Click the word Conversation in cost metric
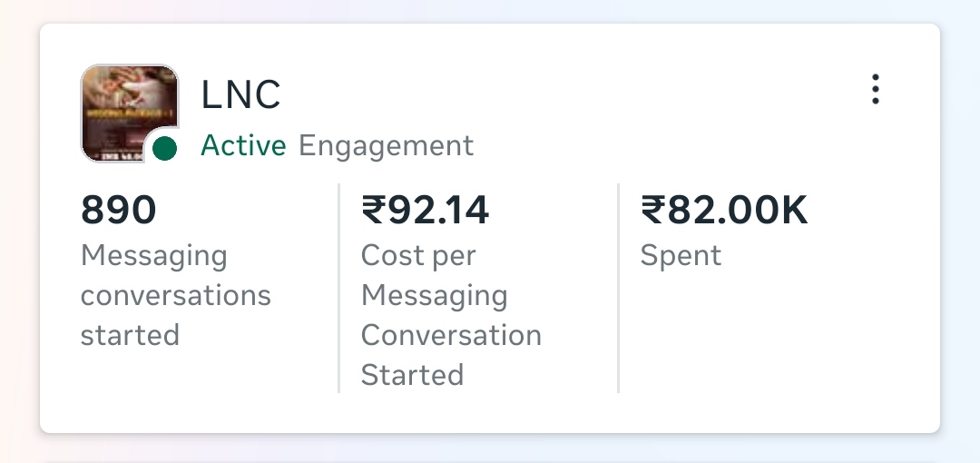This screenshot has width=980, height=463. (x=451, y=335)
